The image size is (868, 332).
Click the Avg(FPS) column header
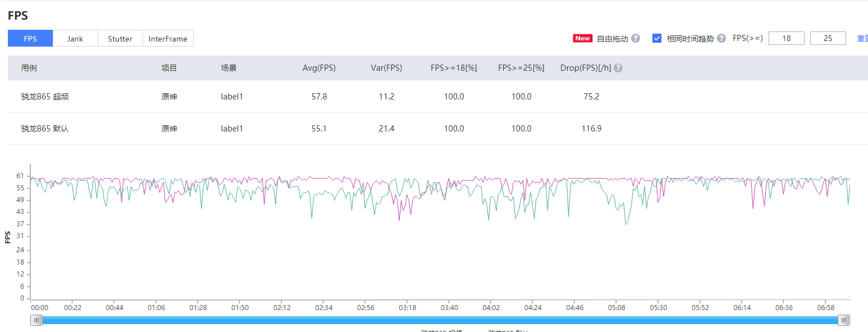click(319, 68)
